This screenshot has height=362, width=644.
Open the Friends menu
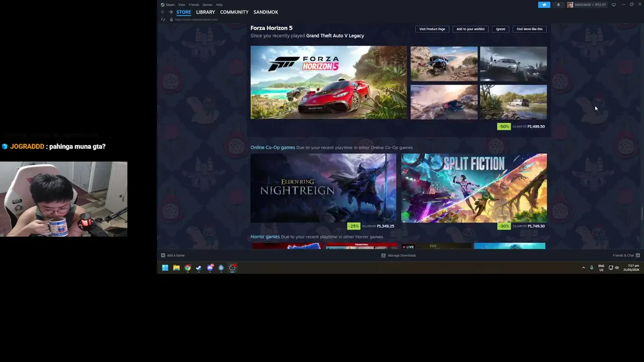tap(194, 5)
